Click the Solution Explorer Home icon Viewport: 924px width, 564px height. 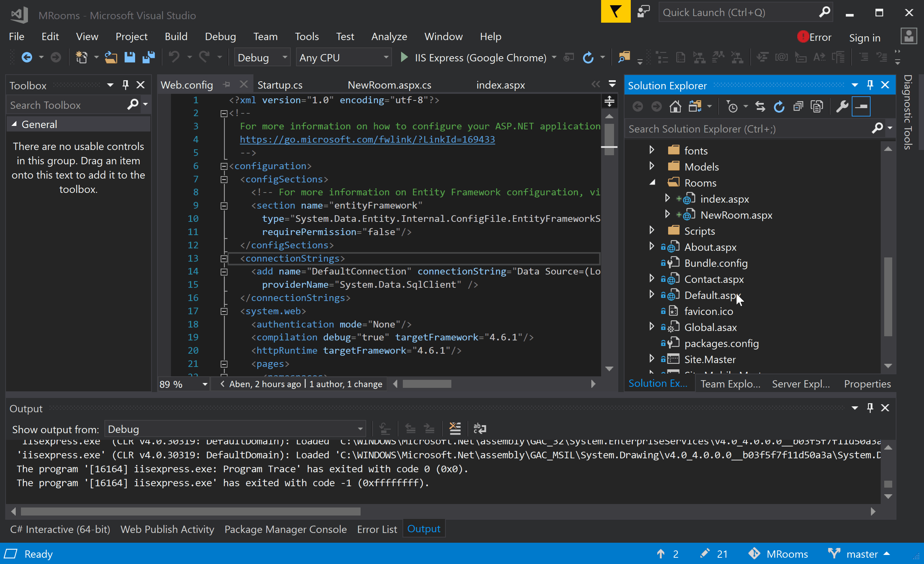675,107
